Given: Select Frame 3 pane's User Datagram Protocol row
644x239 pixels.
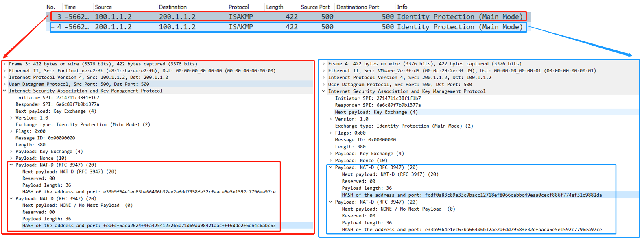Looking at the screenshot, I should [x=79, y=84].
